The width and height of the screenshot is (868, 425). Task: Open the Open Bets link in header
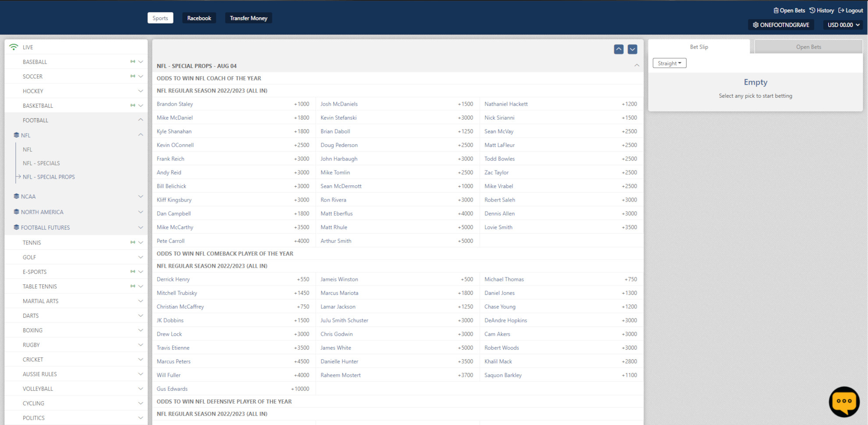tap(789, 11)
